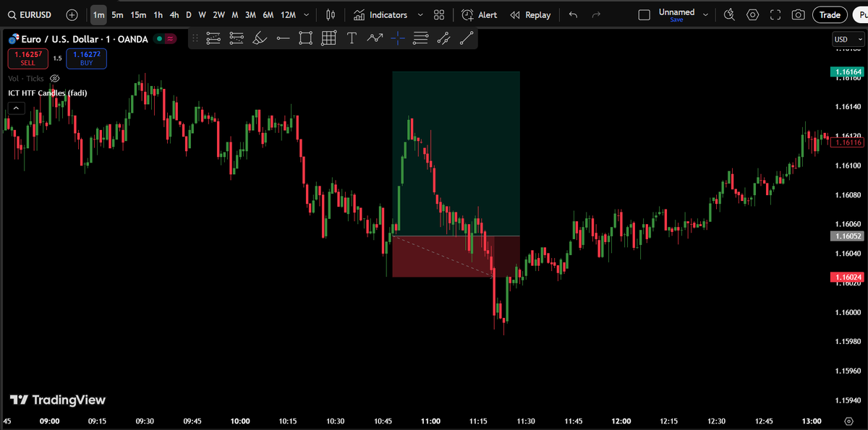868x430 pixels.
Task: Select the Brush drawing tool
Action: (x=260, y=38)
